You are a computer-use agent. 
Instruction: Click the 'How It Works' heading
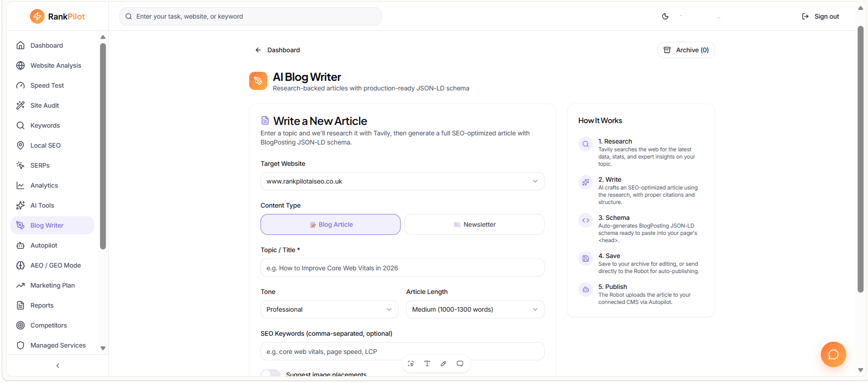[600, 120]
